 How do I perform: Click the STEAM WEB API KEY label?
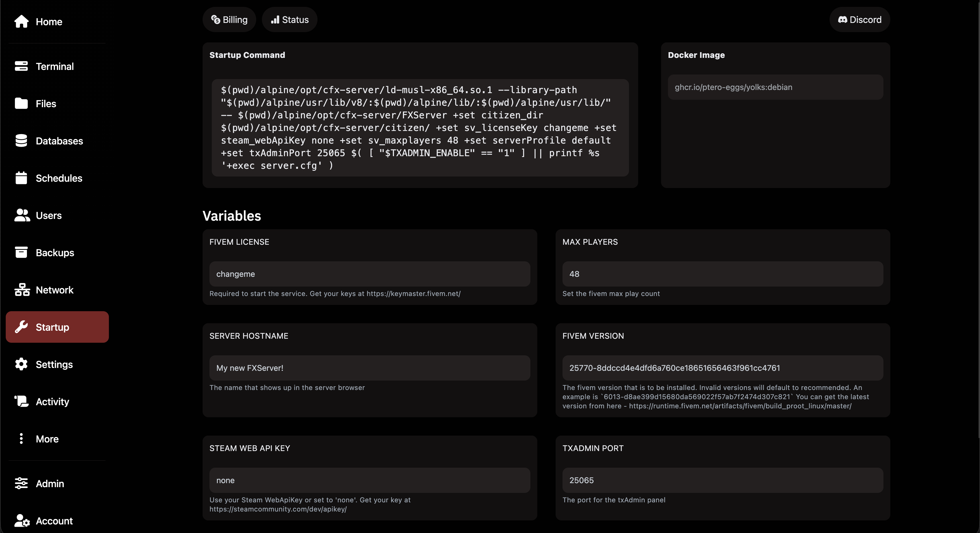click(250, 448)
